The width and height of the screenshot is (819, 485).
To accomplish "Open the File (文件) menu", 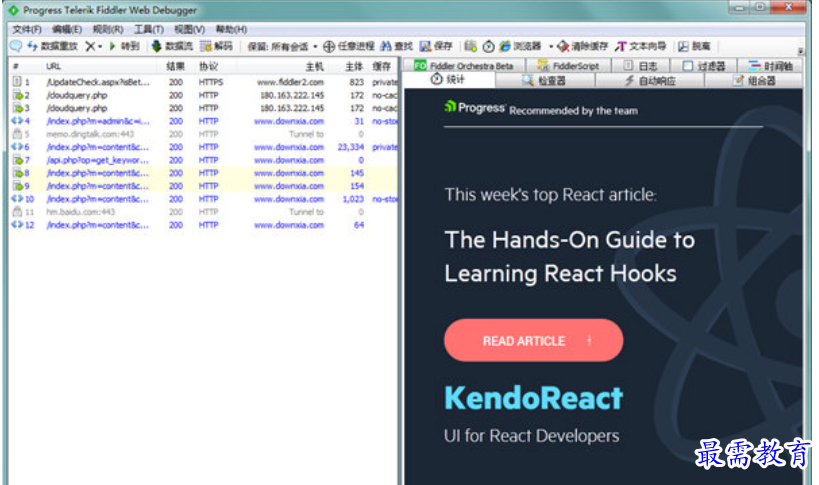I will [27, 29].
